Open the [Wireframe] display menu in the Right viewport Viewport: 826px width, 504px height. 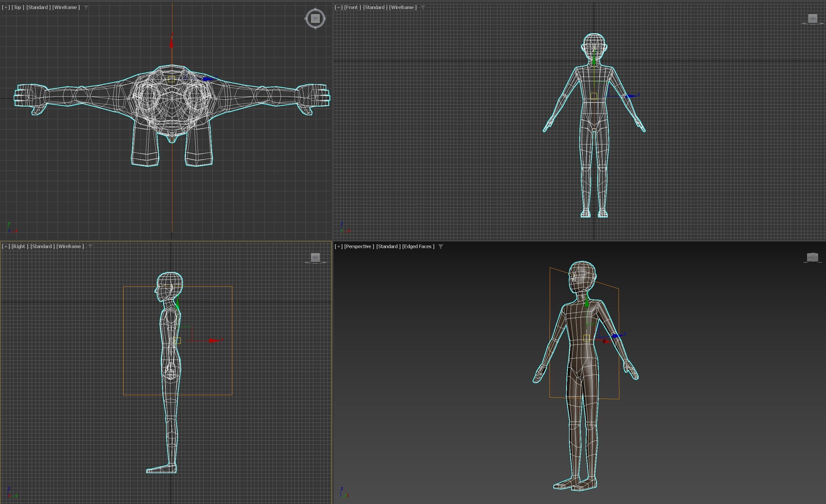pos(70,246)
